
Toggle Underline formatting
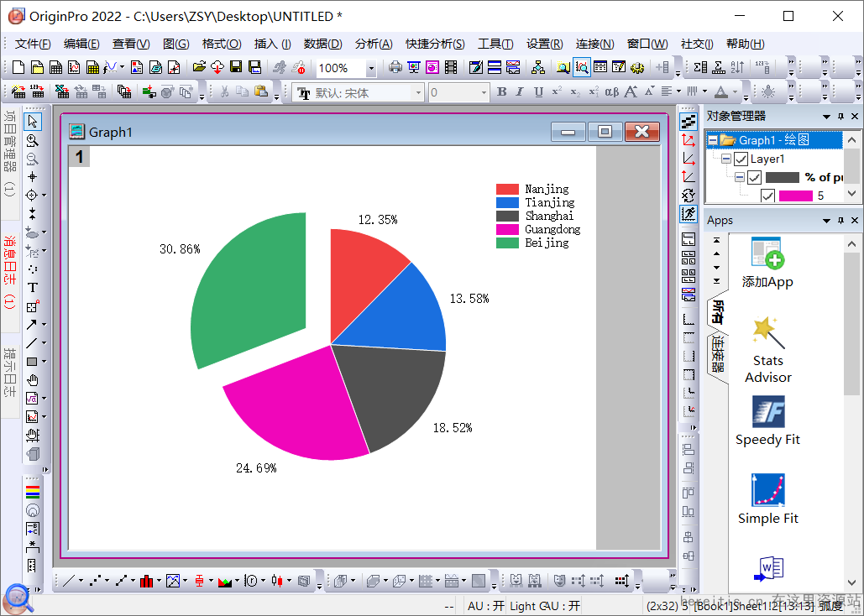tap(538, 92)
